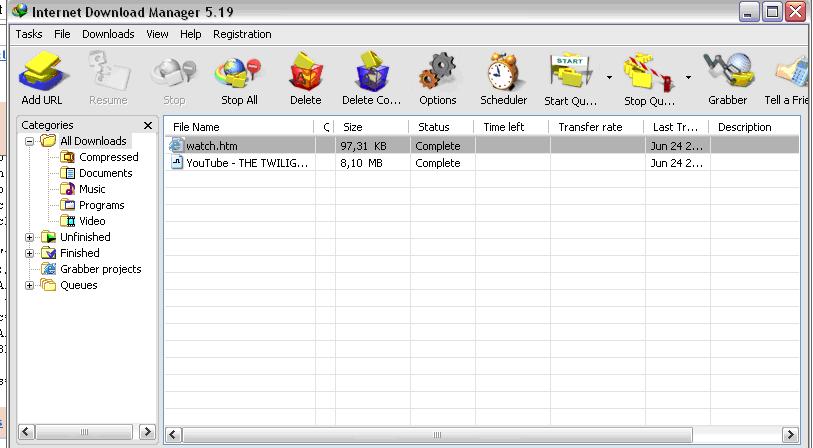Screen dimensions: 813x448
Task: Click the Start Queue icon
Action: click(x=570, y=71)
